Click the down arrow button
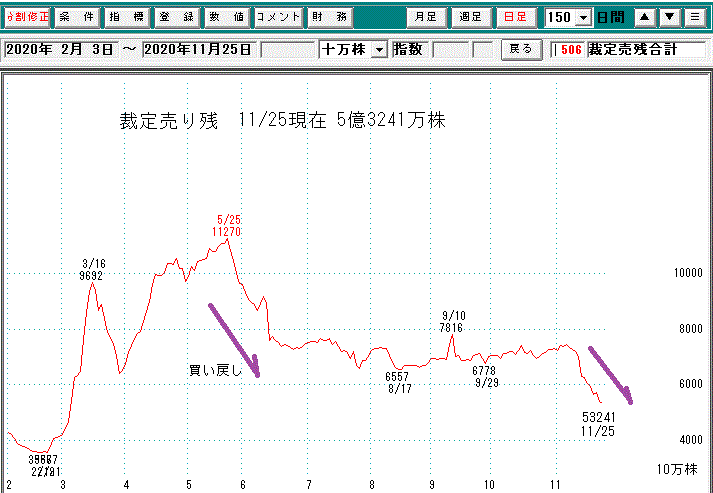 coord(669,18)
